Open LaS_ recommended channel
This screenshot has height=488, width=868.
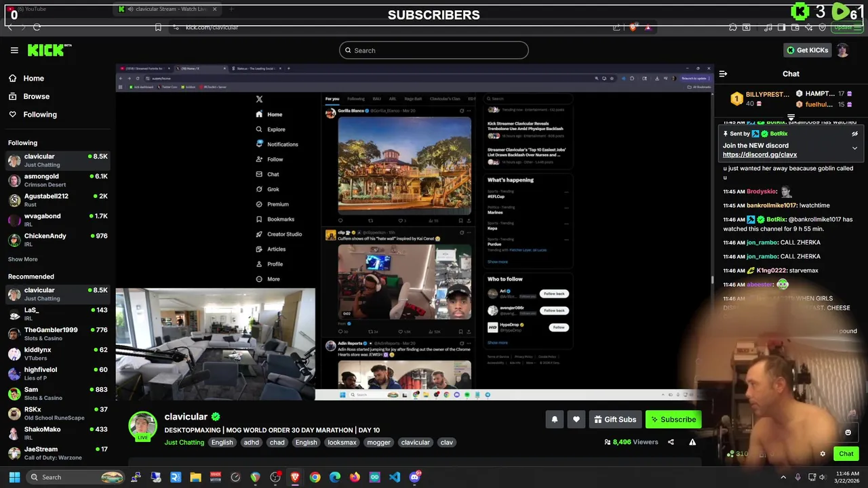coord(58,314)
